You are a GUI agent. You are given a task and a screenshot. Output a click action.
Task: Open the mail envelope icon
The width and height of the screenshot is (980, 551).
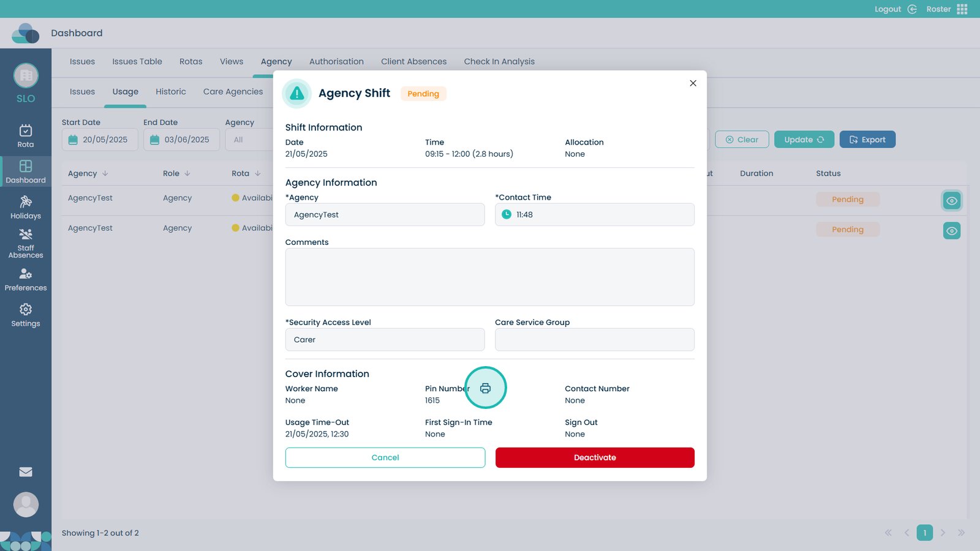click(x=26, y=471)
